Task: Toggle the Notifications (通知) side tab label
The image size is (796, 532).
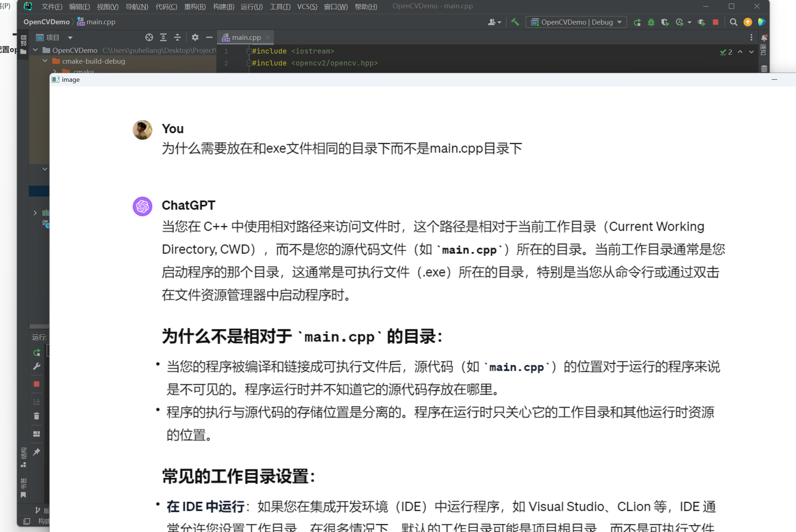Action: [764, 50]
